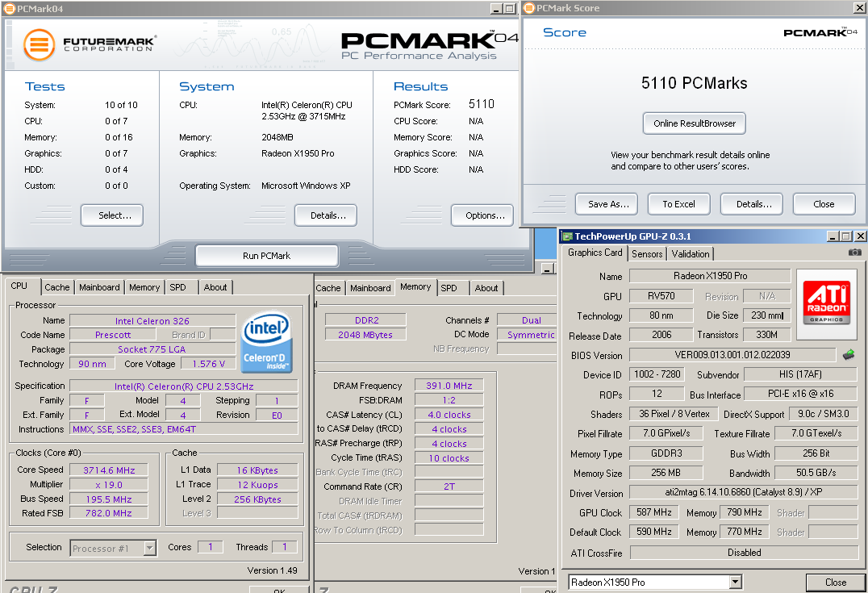Click the CAS# Latency value 4.0 clocks
Image resolution: width=868 pixels, height=593 pixels.
[x=449, y=414]
